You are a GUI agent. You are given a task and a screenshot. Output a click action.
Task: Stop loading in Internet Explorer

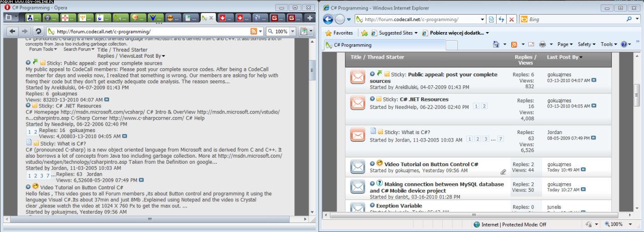coord(512,19)
